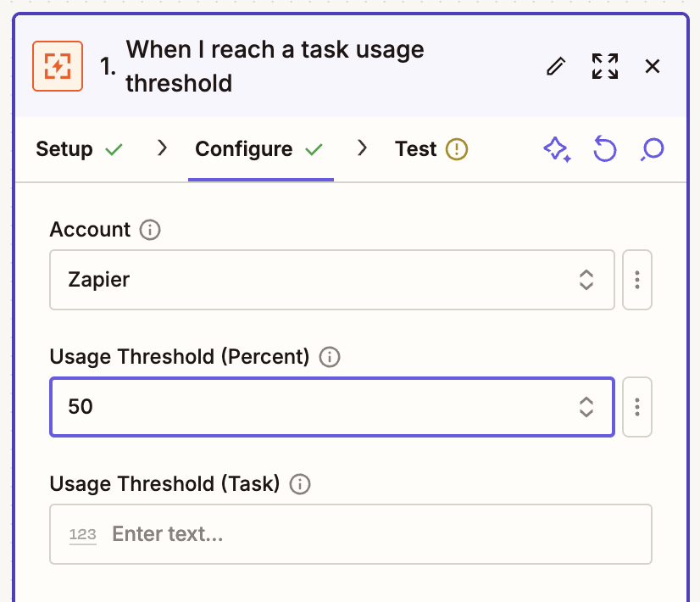
Task: Click the orange Zapier Manager app icon
Action: pyautogui.click(x=58, y=66)
